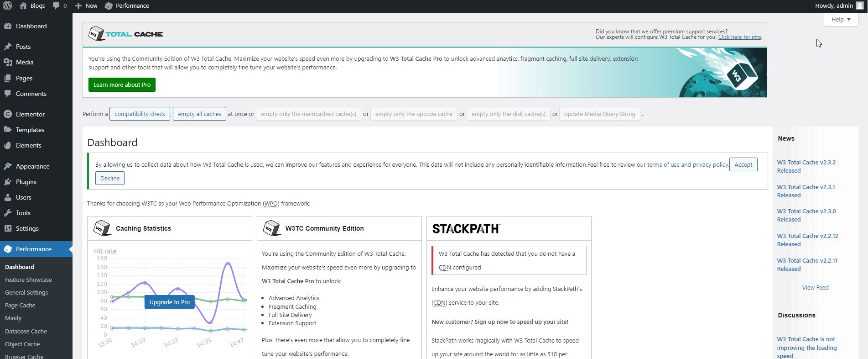Open the Howdy, admin account menu
This screenshot has height=359, width=868.
(x=839, y=5)
